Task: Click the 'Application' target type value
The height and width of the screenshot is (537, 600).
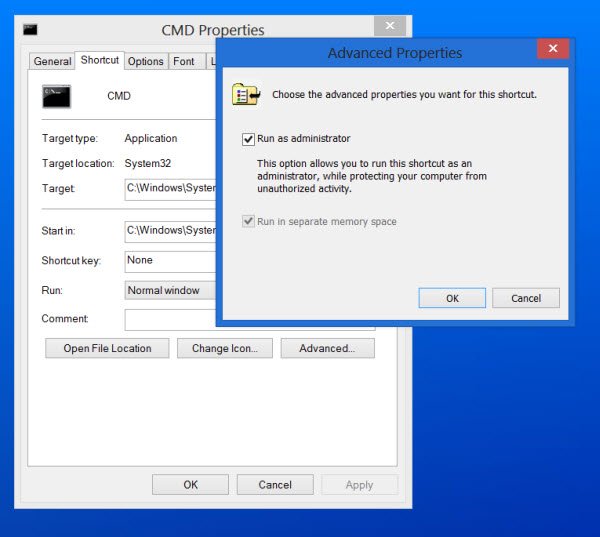Action: click(x=151, y=138)
